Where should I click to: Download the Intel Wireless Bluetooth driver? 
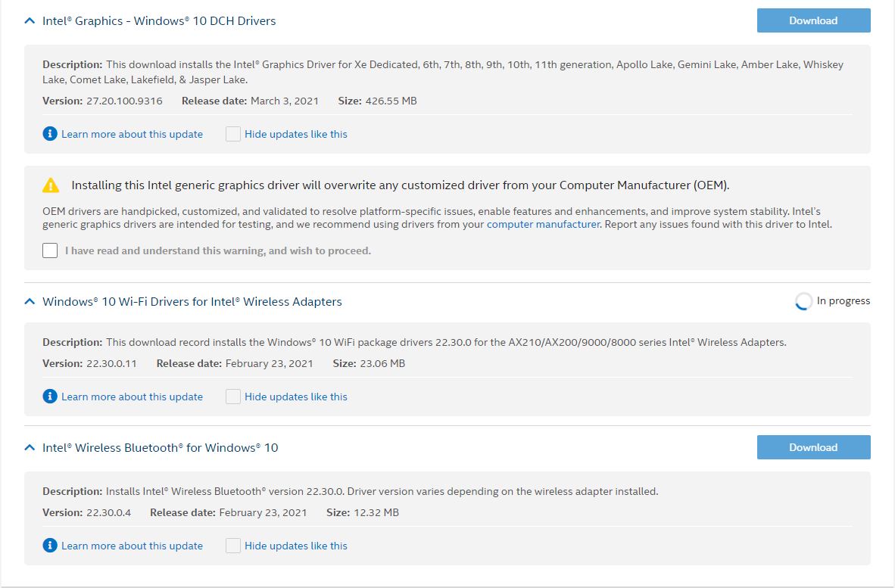(x=813, y=447)
